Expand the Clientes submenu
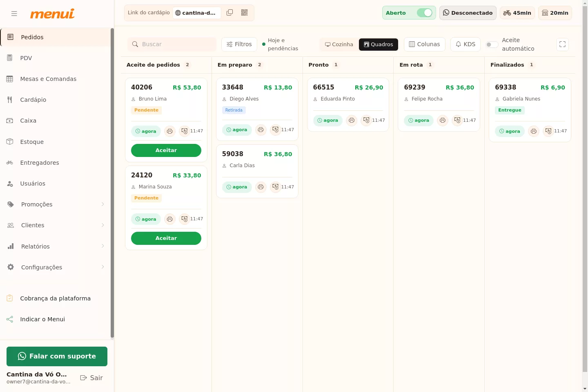Viewport: 588px width, 392px height. (x=102, y=225)
